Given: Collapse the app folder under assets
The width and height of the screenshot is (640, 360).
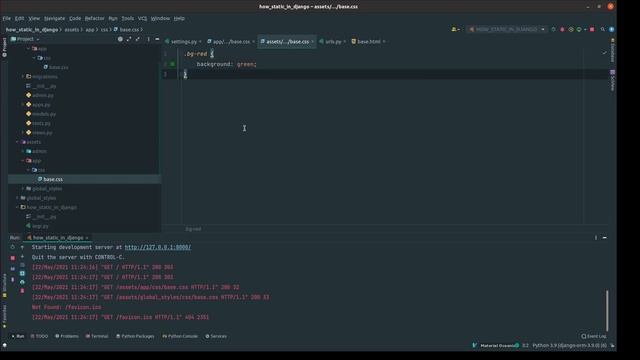Looking at the screenshot, I should (x=23, y=161).
